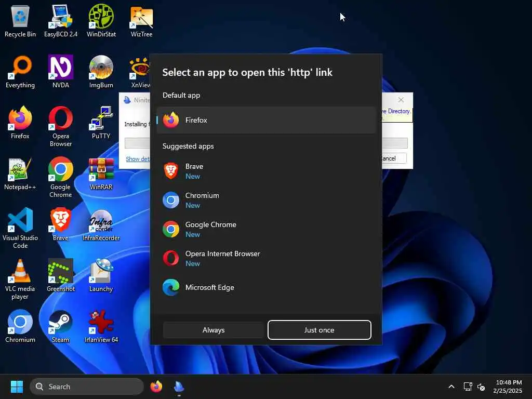Choose Google Chrome in the suggested apps list
This screenshot has width=532, height=399.
tap(267, 229)
